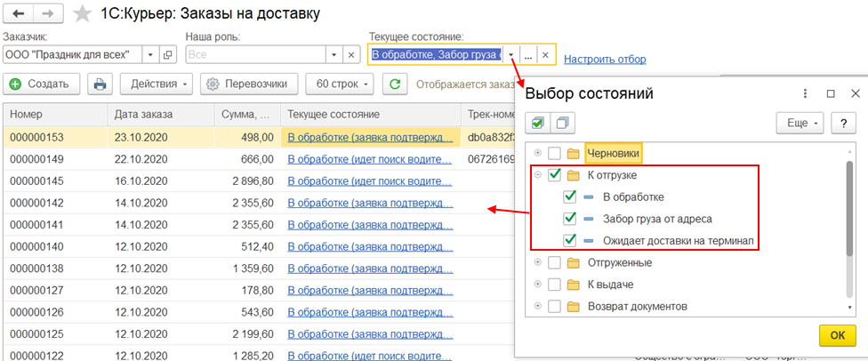Open the Заказчик dropdown list

(x=151, y=55)
